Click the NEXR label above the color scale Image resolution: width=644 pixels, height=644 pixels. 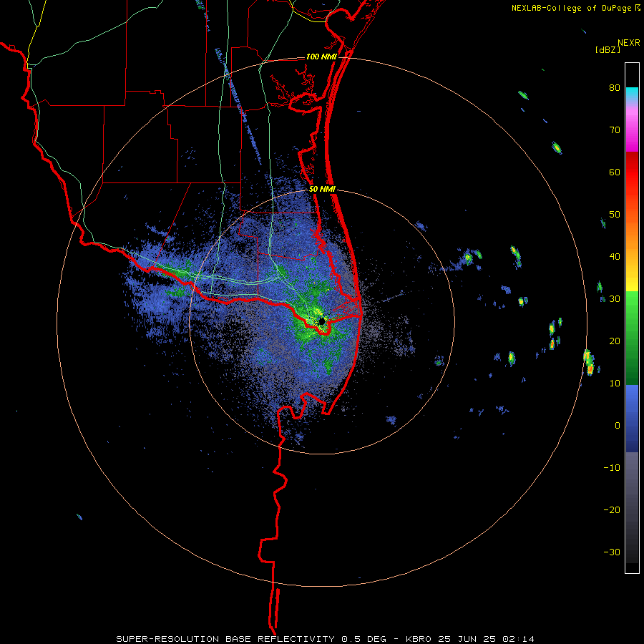[x=629, y=43]
